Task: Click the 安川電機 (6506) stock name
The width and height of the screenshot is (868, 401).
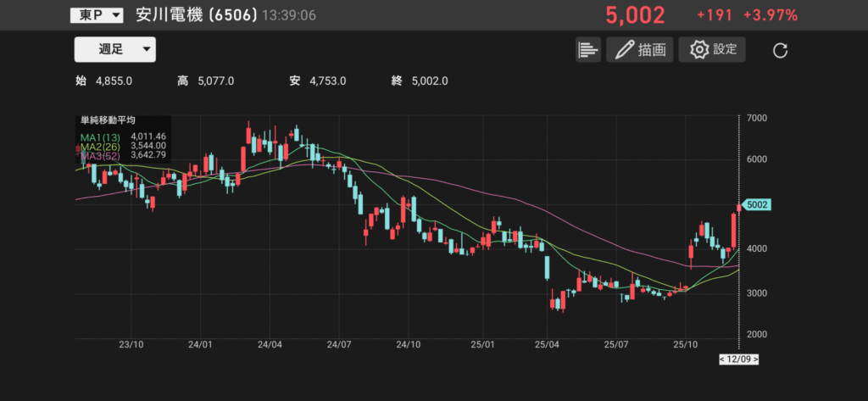Action: 196,15
